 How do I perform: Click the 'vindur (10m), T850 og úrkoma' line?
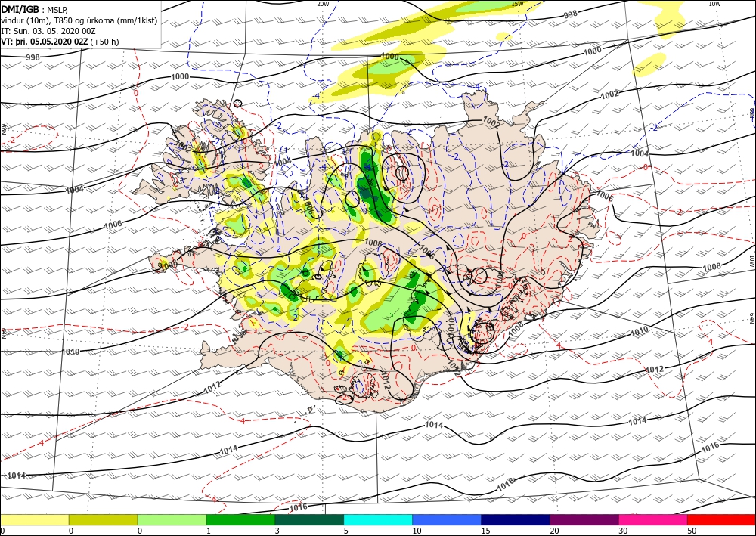[x=79, y=20]
